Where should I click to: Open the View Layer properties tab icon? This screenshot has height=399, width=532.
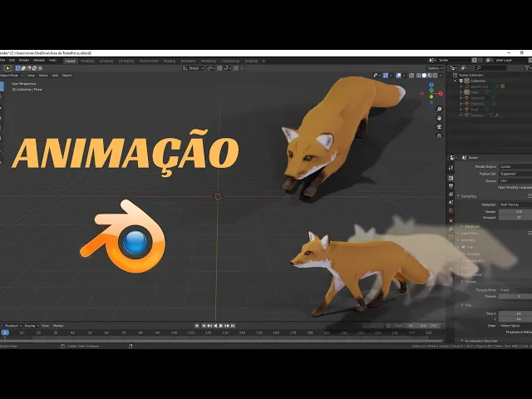click(x=451, y=194)
